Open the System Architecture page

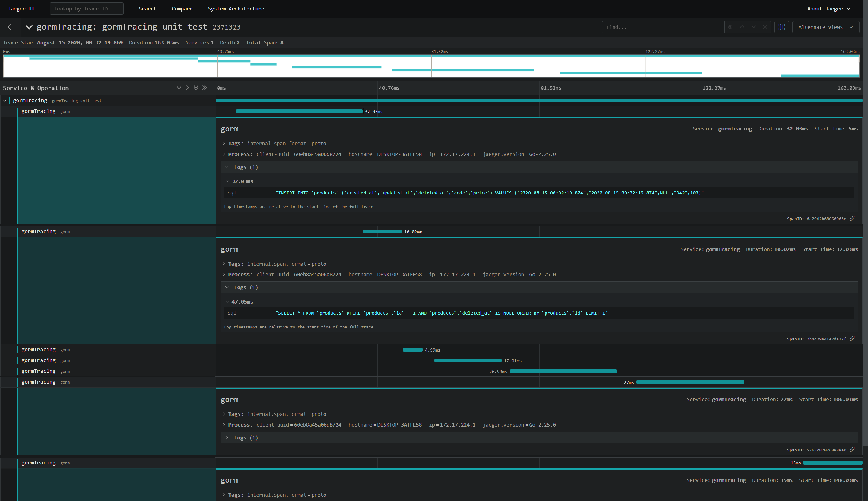[236, 9]
